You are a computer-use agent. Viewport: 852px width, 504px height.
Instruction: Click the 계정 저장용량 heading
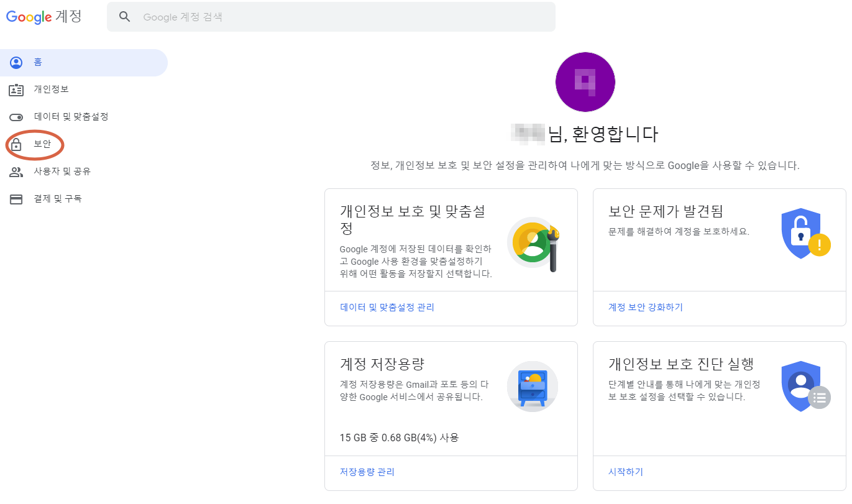click(x=382, y=364)
